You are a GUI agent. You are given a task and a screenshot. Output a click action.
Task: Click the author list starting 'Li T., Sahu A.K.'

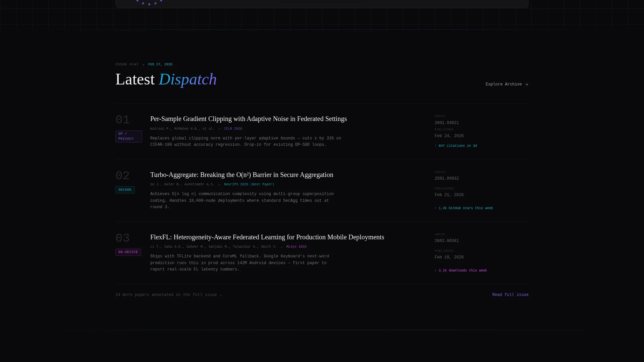tap(214, 247)
